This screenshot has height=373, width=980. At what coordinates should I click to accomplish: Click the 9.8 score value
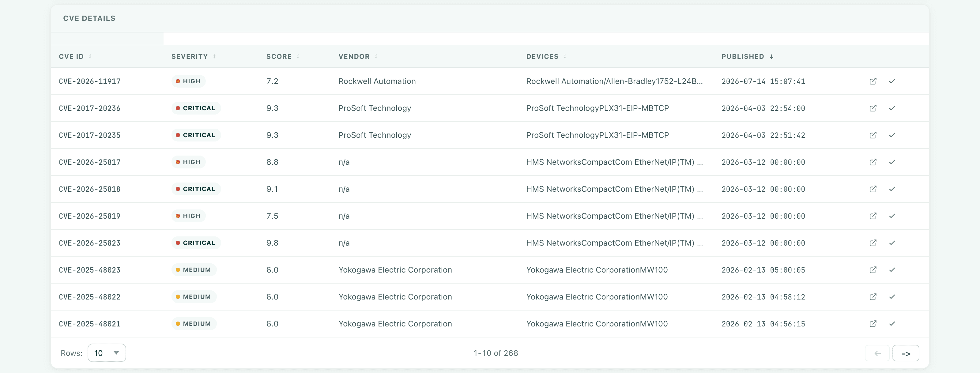[x=272, y=243]
